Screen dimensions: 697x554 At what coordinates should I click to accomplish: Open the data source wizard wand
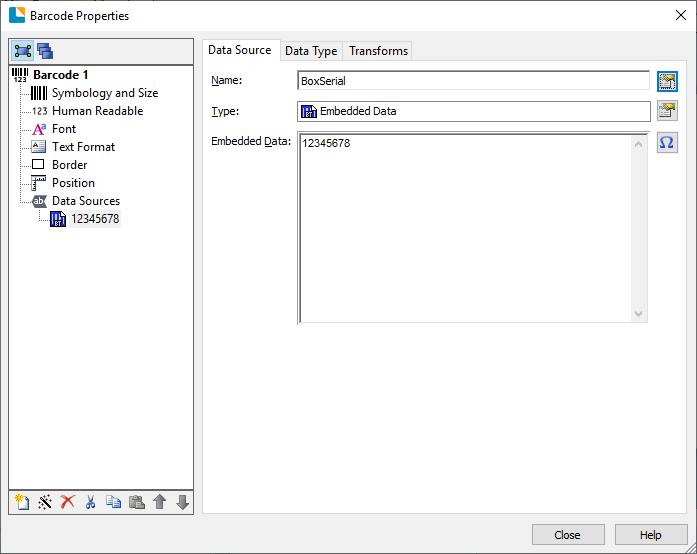(44, 502)
